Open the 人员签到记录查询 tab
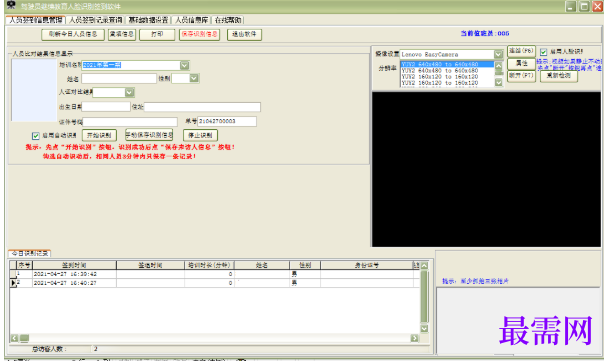This screenshot has width=611, height=362. point(96,20)
